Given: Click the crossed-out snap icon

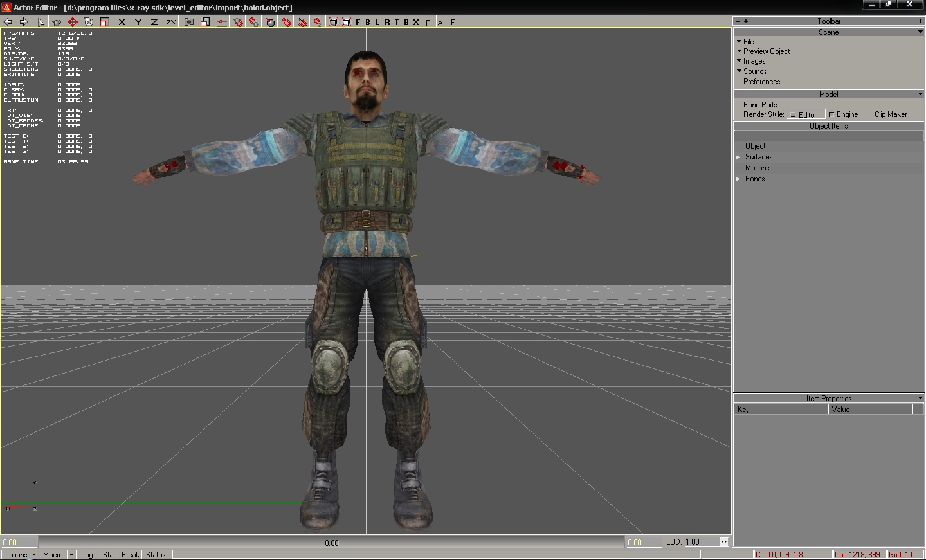Looking at the screenshot, I should [302, 22].
